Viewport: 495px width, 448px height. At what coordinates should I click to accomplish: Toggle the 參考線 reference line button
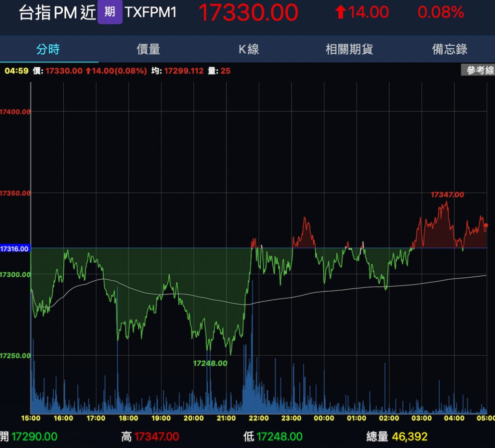pyautogui.click(x=480, y=71)
